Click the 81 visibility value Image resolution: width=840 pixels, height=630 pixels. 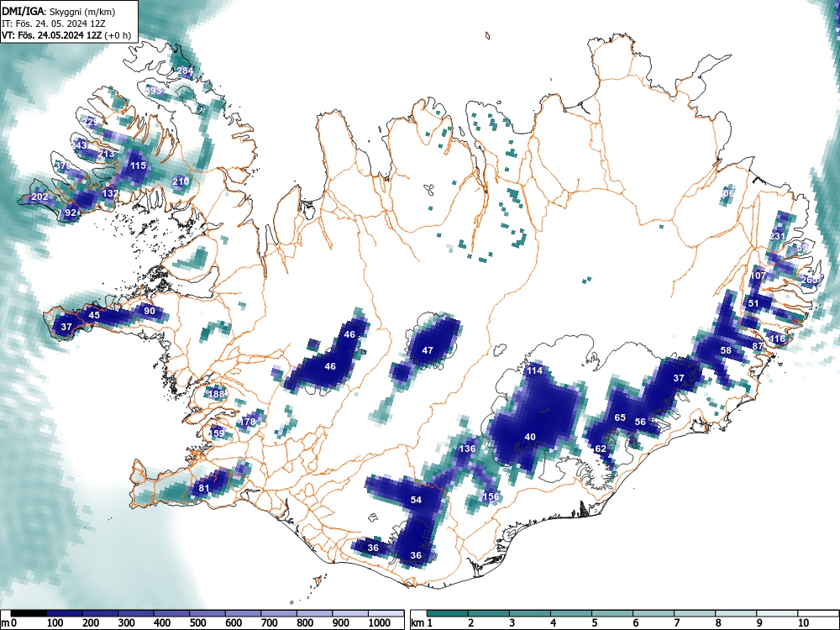pos(203,488)
